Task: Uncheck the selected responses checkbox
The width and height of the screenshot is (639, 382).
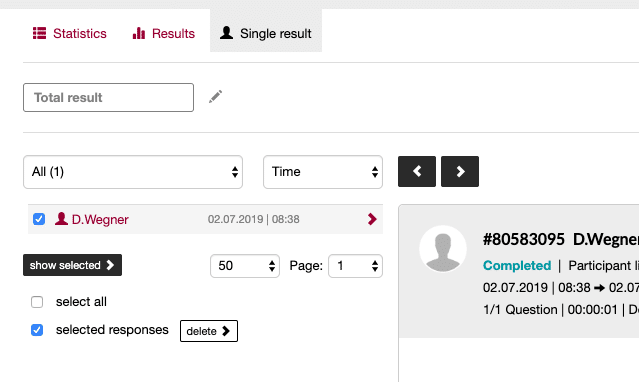Action: pyautogui.click(x=37, y=330)
